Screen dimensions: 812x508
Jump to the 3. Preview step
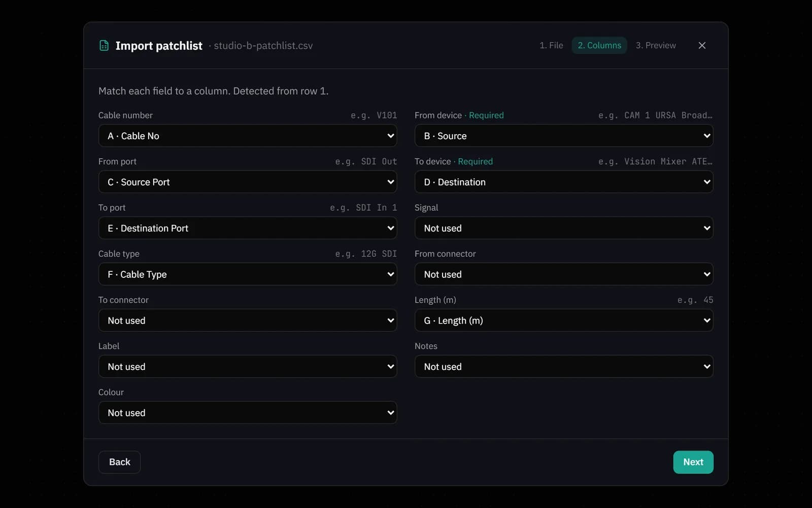coord(656,45)
